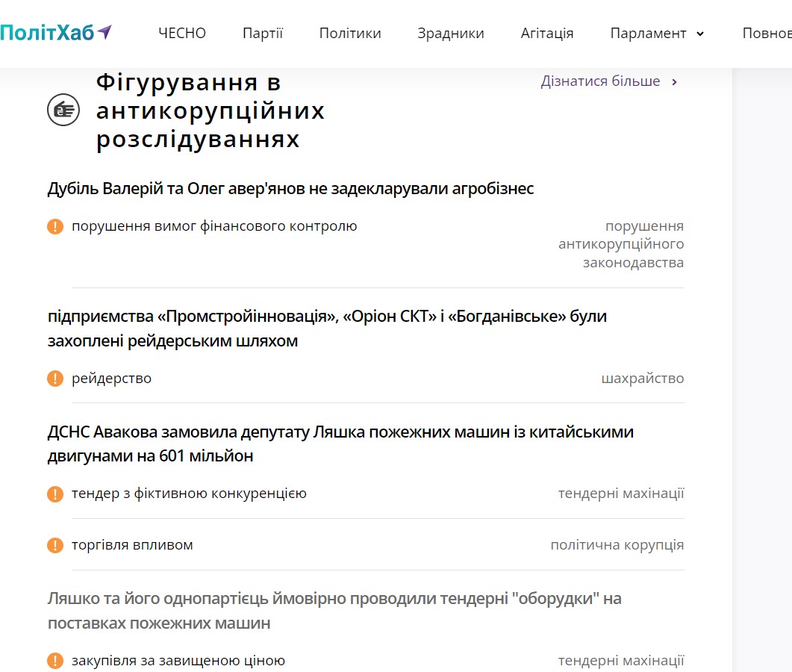Click the arrow after Дізнатися більше
Screen dimensions: 792x672
tap(675, 82)
